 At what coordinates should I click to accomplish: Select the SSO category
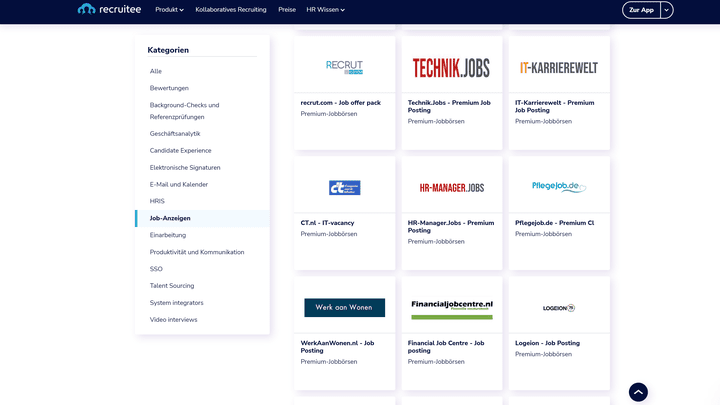coord(156,269)
